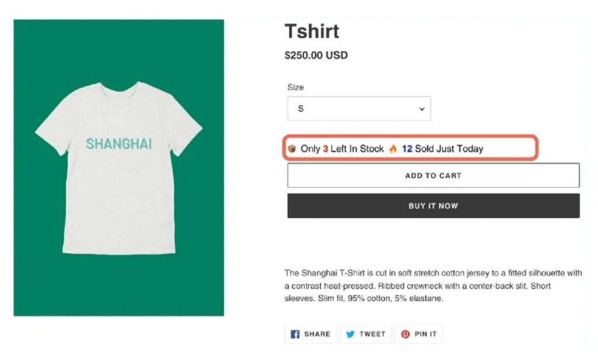This screenshot has height=364, width=598.
Task: Click the Add to Cart button
Action: (x=433, y=176)
